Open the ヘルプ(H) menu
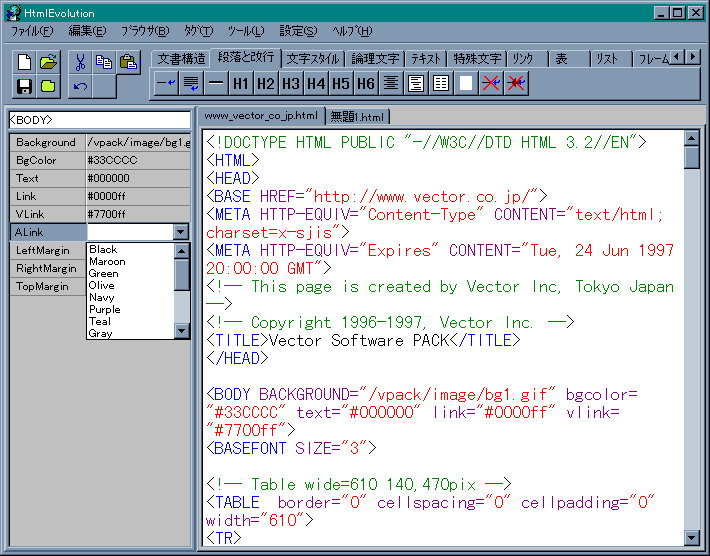 352,31
